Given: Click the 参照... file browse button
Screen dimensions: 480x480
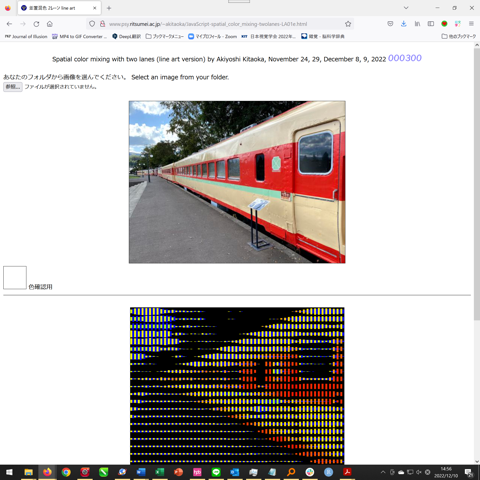Looking at the screenshot, I should 13,87.
